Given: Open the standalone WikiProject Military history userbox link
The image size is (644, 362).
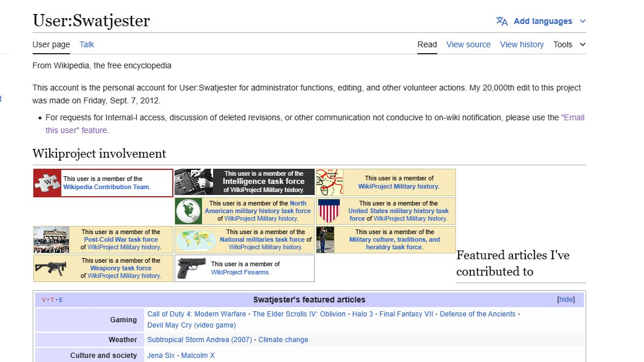Looking at the screenshot, I should point(398,186).
